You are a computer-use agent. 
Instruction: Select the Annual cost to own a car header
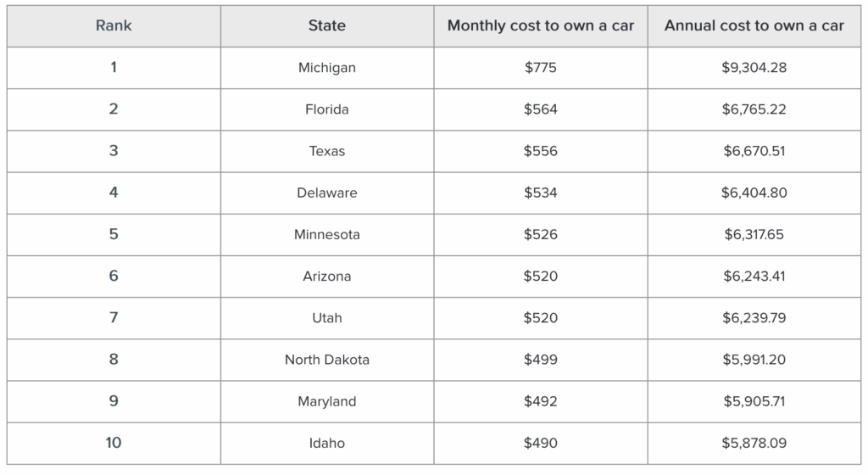[754, 25]
